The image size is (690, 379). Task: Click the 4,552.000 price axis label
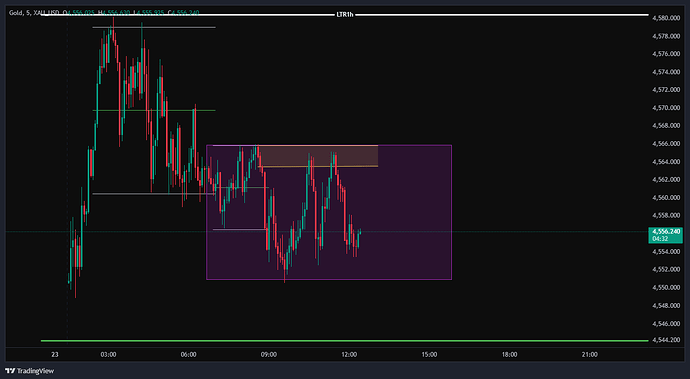coord(667,269)
